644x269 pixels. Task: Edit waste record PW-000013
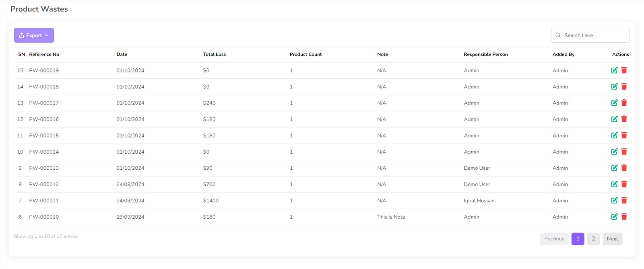pos(614,168)
